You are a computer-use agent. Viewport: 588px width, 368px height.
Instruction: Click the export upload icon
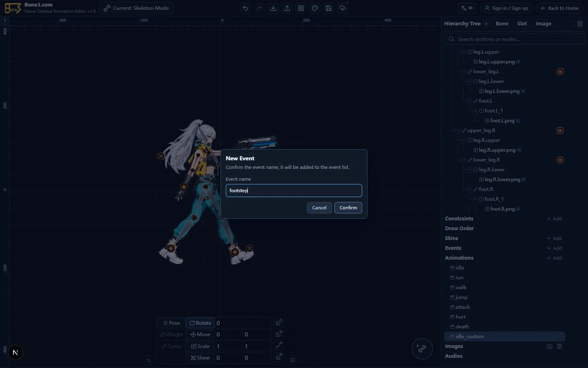coord(287,8)
